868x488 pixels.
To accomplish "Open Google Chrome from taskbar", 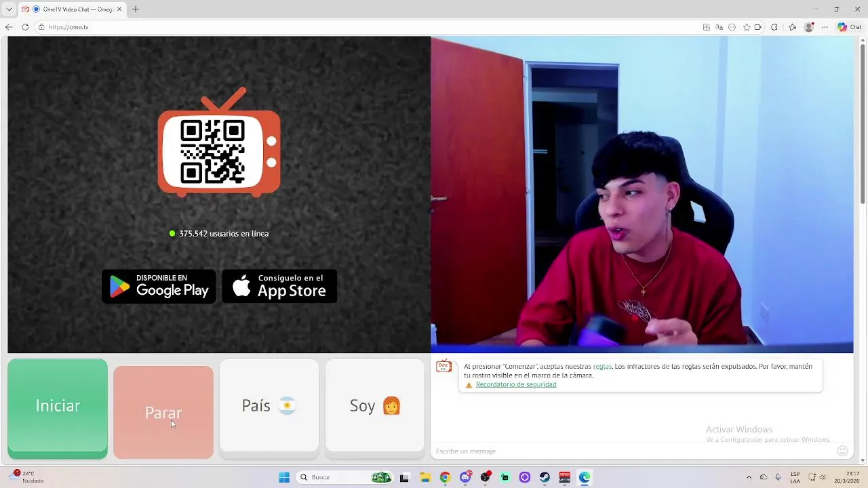I will tap(445, 477).
